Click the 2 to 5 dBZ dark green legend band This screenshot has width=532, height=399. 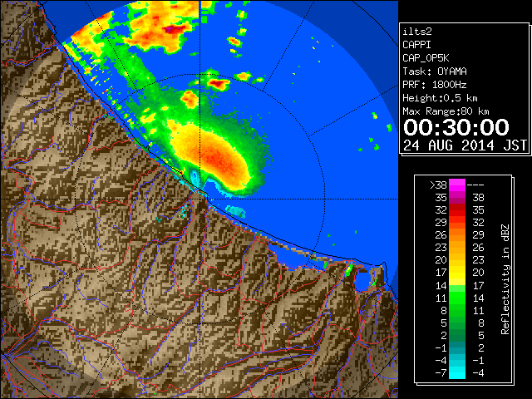457,336
